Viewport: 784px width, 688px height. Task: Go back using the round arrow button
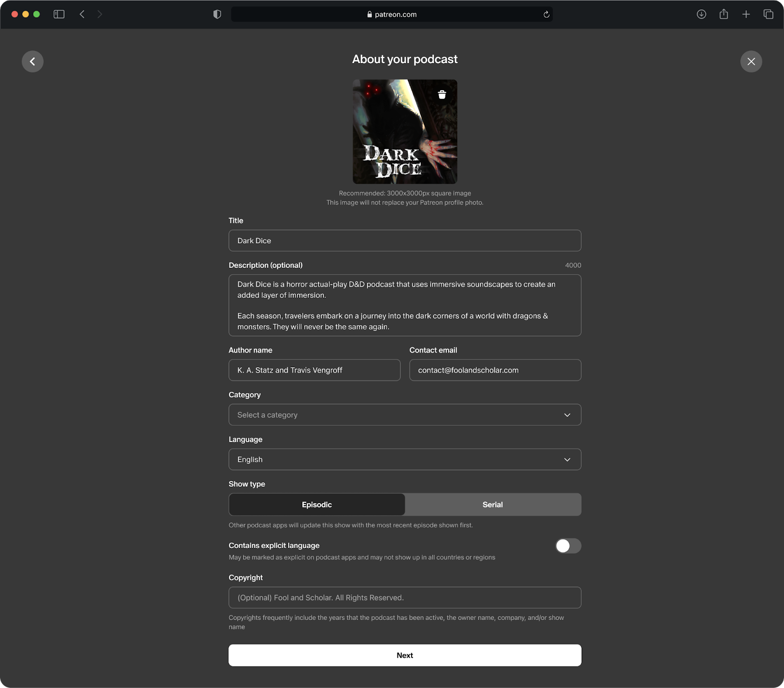pos(32,62)
